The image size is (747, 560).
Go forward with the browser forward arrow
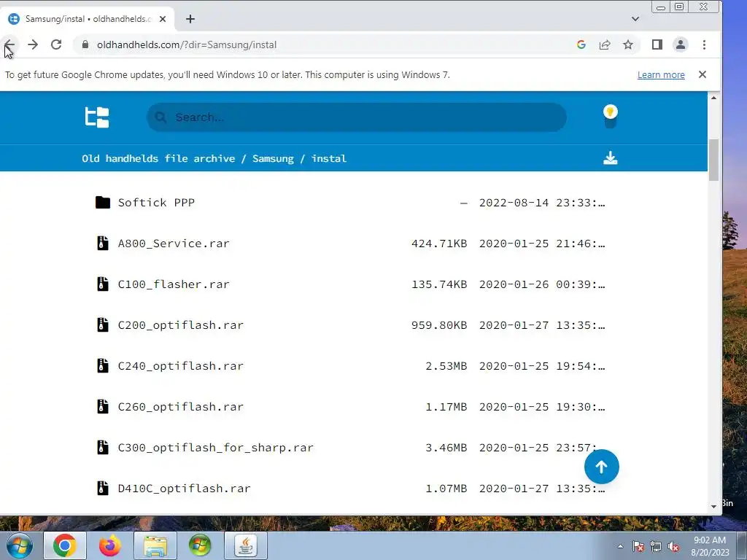click(x=32, y=44)
